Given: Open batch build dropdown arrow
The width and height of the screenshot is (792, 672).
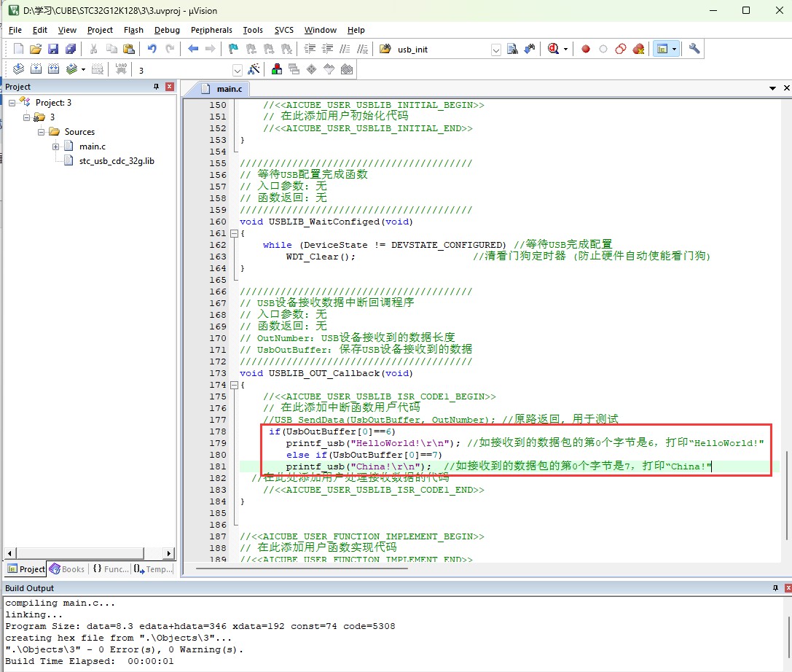Looking at the screenshot, I should click(x=83, y=69).
